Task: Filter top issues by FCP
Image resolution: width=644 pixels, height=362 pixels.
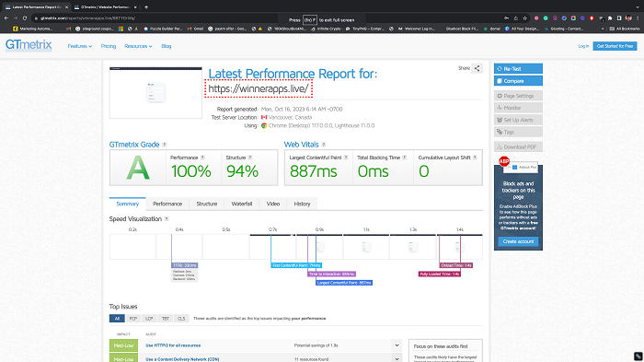Action: pyautogui.click(x=133, y=319)
